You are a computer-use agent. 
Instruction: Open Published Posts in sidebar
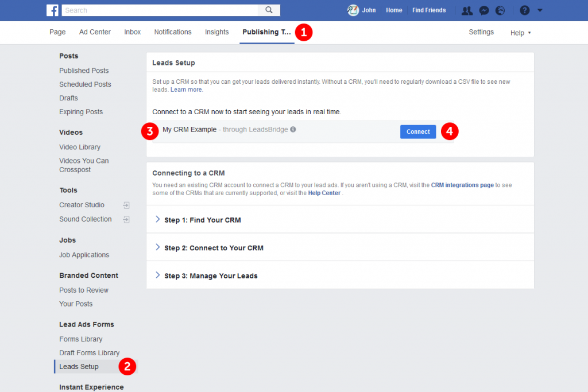(84, 71)
